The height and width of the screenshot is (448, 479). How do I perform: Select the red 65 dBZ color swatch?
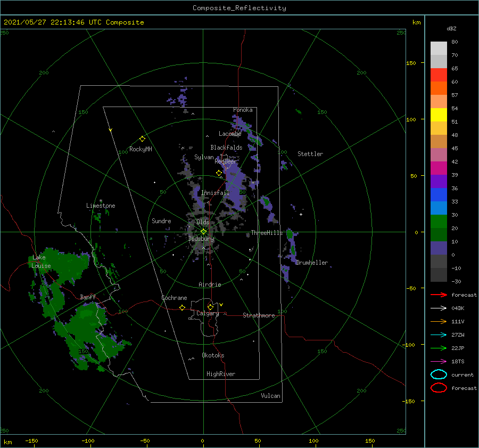tap(439, 75)
